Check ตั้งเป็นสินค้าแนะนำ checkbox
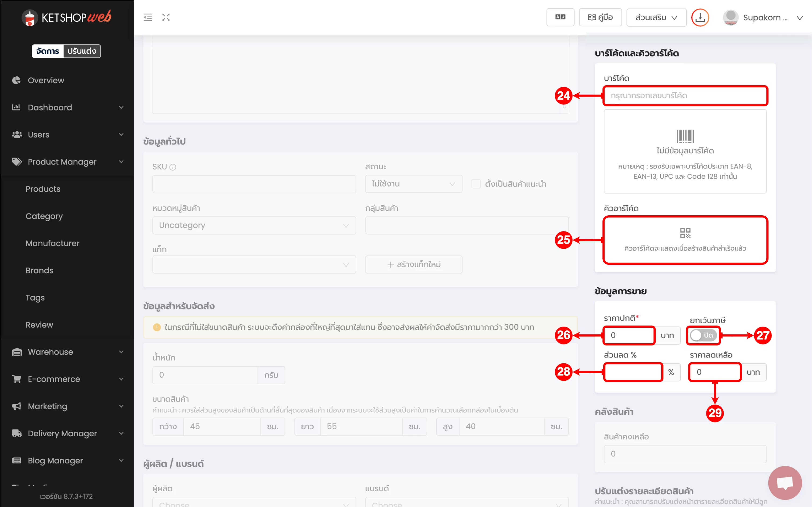Image resolution: width=812 pixels, height=507 pixels. (476, 184)
